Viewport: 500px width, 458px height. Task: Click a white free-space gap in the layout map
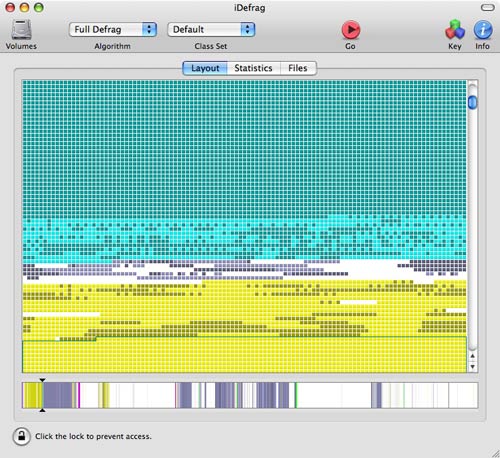click(x=370, y=267)
